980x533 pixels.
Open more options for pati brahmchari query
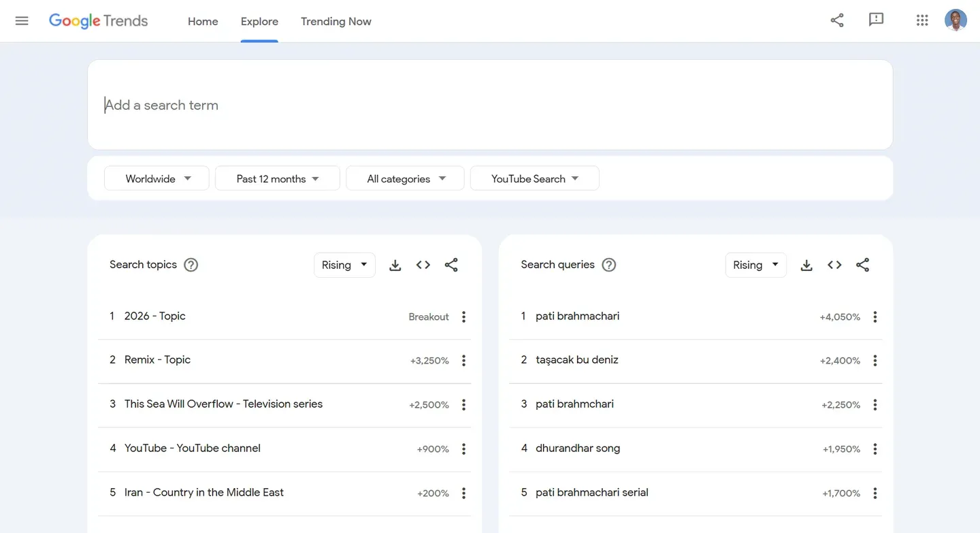click(875, 405)
